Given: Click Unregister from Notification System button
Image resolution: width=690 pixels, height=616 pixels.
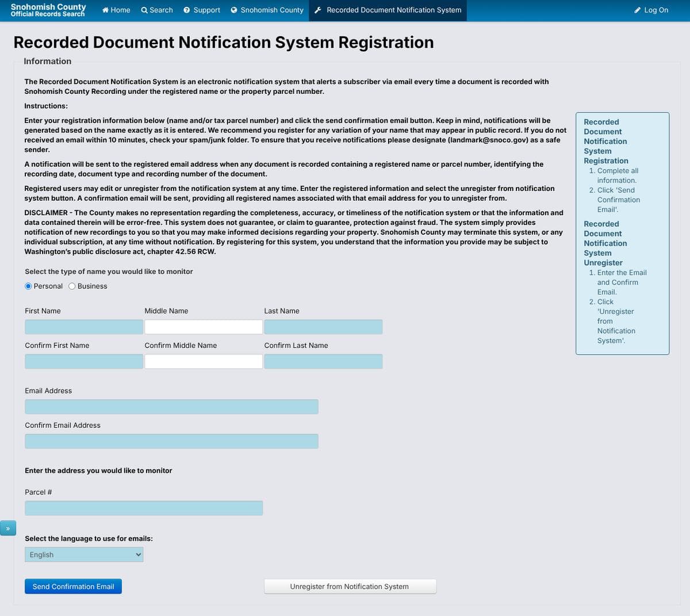Looking at the screenshot, I should [x=350, y=586].
